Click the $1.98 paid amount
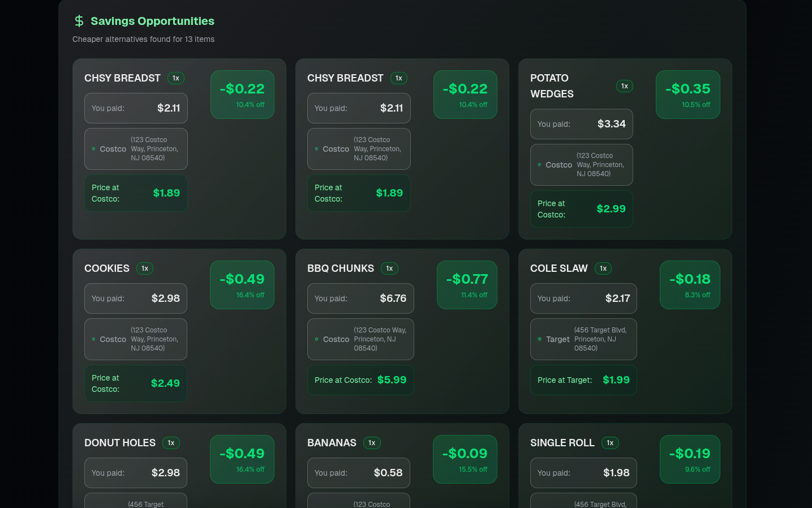The height and width of the screenshot is (508, 812). pyautogui.click(x=617, y=473)
